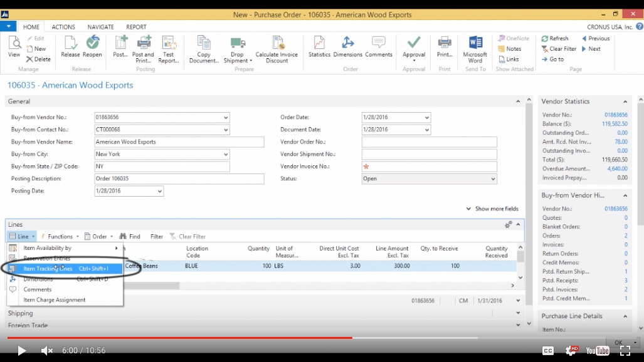The height and width of the screenshot is (362, 644).
Task: Select Item Charge Assignment menu entry
Action: tap(65, 299)
